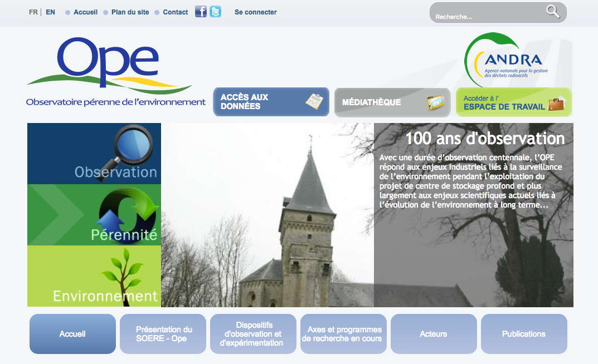Click Accéder à l'Espace de travail

pyautogui.click(x=514, y=102)
